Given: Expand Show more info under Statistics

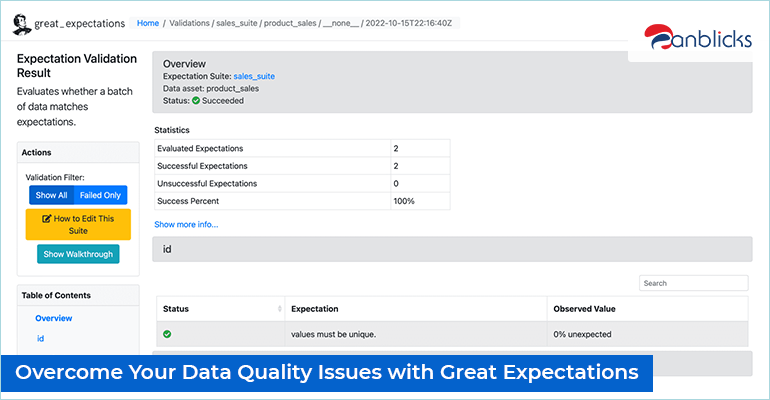Looking at the screenshot, I should (186, 224).
